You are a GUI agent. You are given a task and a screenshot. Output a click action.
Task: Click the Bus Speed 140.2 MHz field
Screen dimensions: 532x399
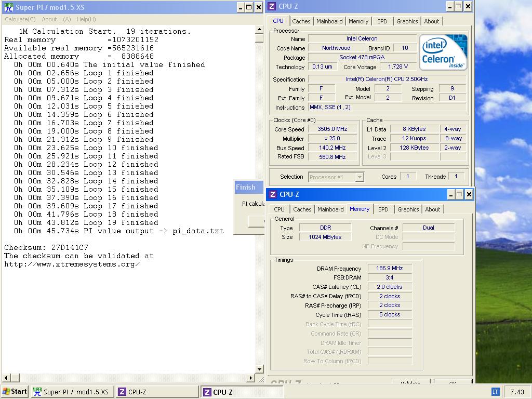pos(332,148)
